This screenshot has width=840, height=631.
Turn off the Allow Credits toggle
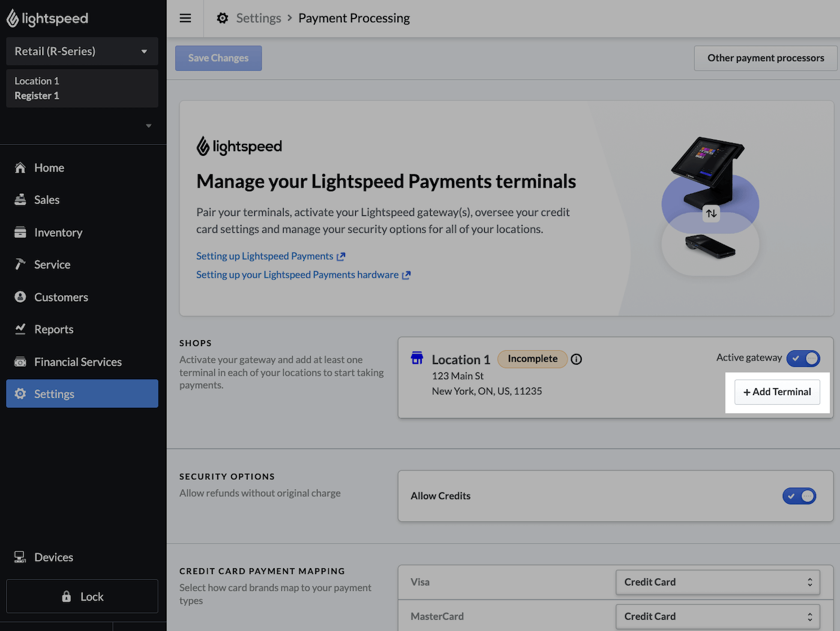[799, 496]
